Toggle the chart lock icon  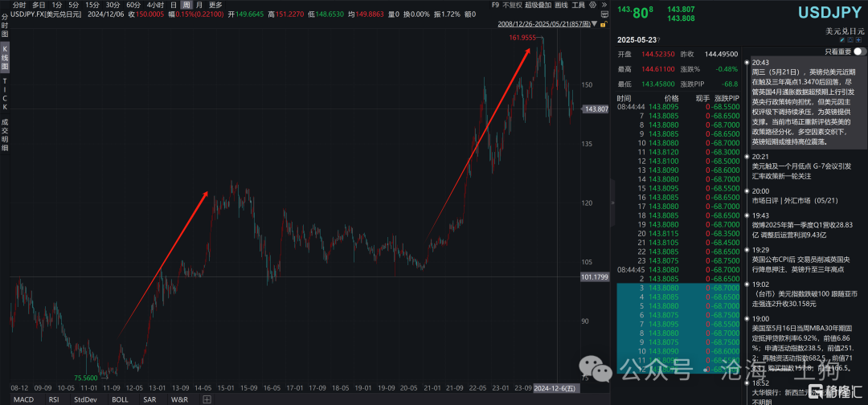(604, 24)
